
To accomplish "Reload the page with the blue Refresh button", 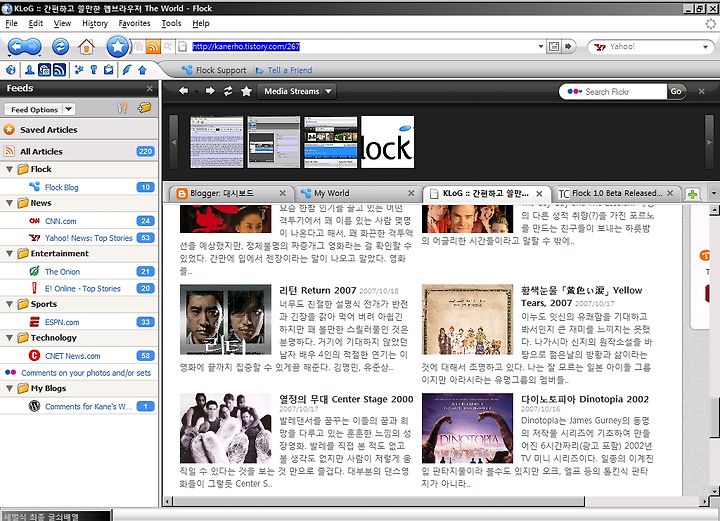I will (x=60, y=46).
